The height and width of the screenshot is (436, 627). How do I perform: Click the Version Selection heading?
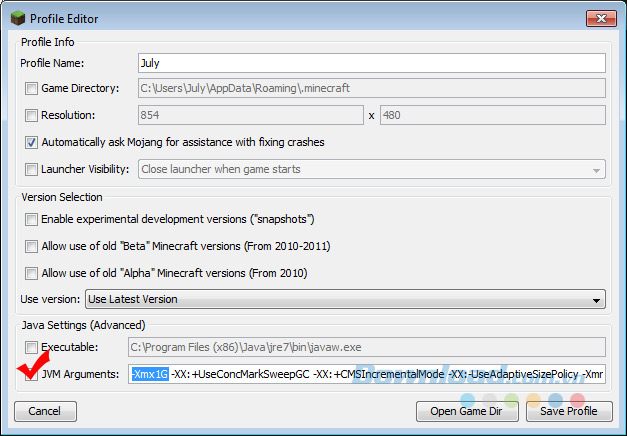(x=62, y=197)
